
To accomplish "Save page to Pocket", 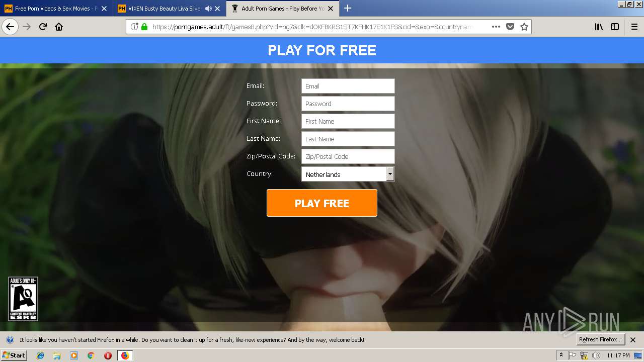I will click(x=510, y=27).
